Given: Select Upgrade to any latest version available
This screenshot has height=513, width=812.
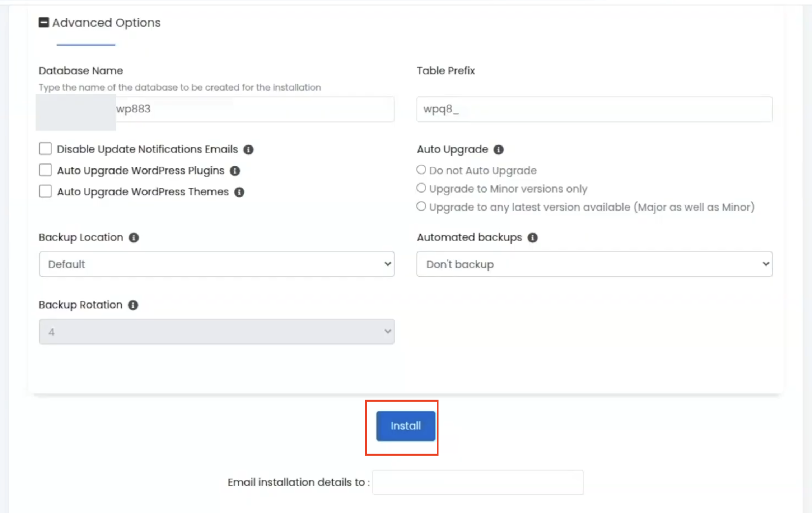Looking at the screenshot, I should click(421, 206).
